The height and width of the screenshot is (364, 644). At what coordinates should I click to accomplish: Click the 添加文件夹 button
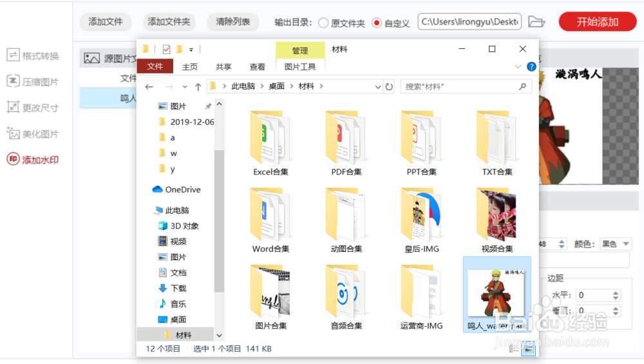tap(169, 22)
